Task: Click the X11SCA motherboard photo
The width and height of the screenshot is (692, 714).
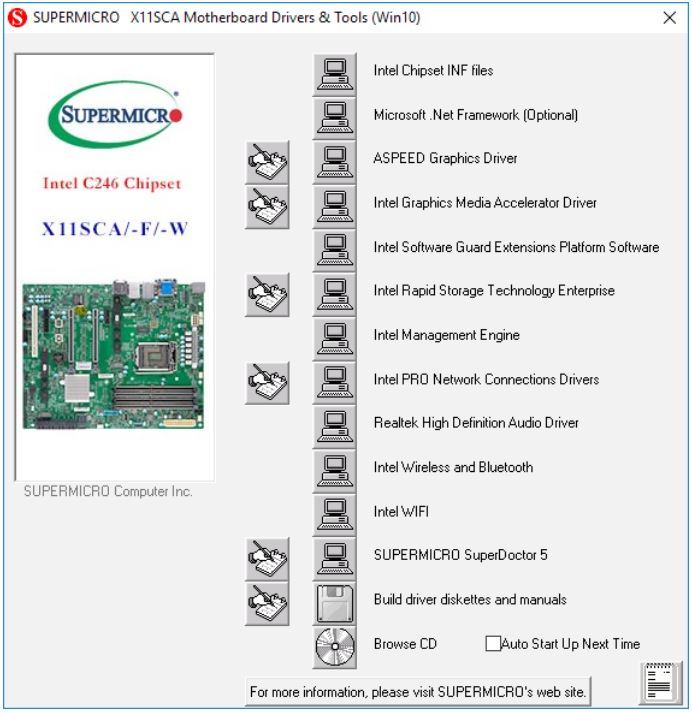Action: coord(113,355)
